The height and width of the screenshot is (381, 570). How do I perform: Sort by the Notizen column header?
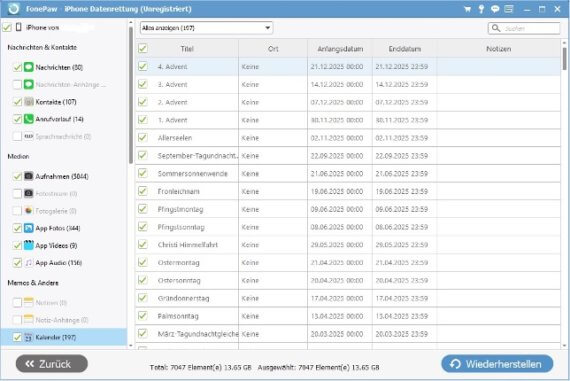pyautogui.click(x=498, y=49)
